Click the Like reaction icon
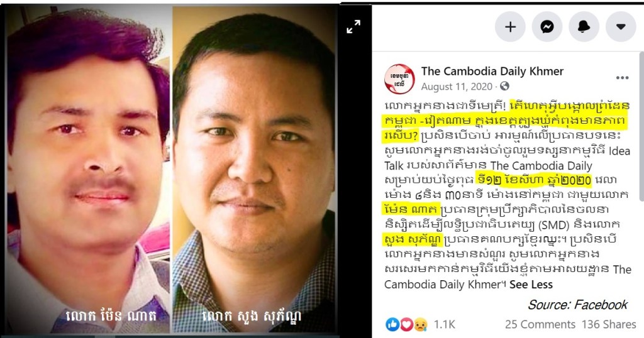This screenshot has height=338, width=644. click(392, 324)
